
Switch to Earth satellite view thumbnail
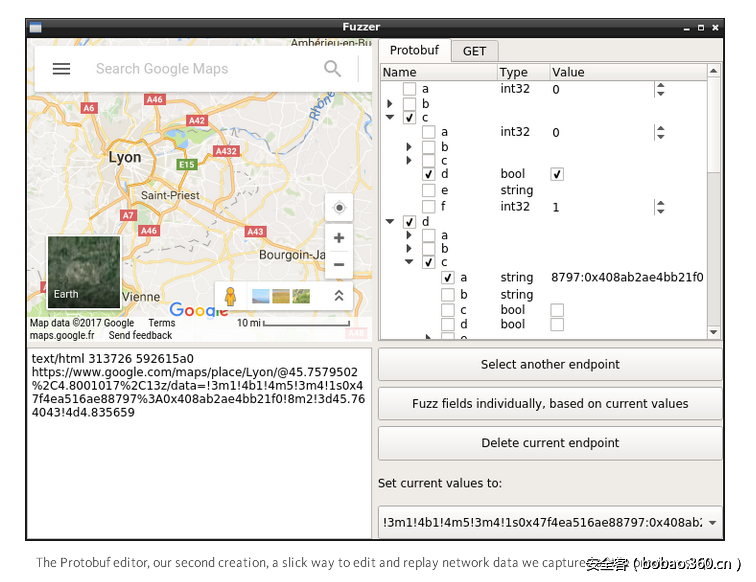click(x=84, y=271)
